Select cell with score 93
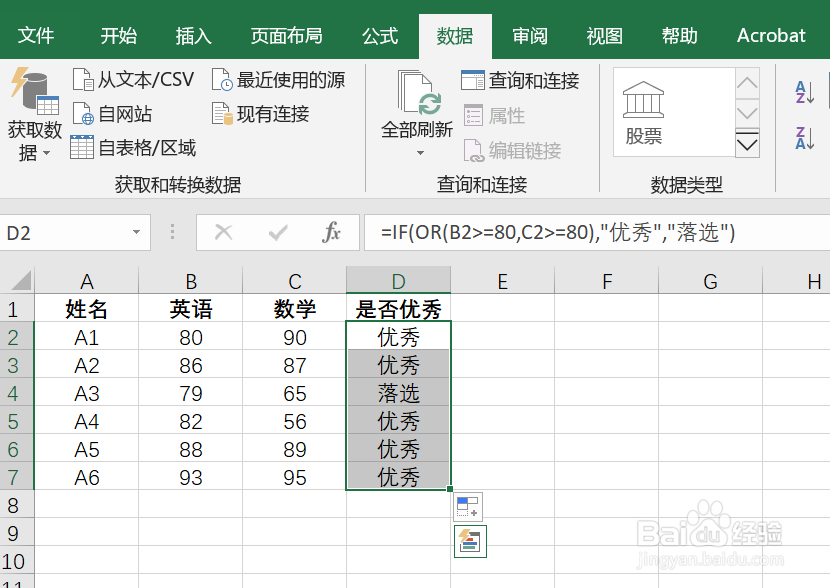Image resolution: width=830 pixels, height=588 pixels. coord(191,477)
